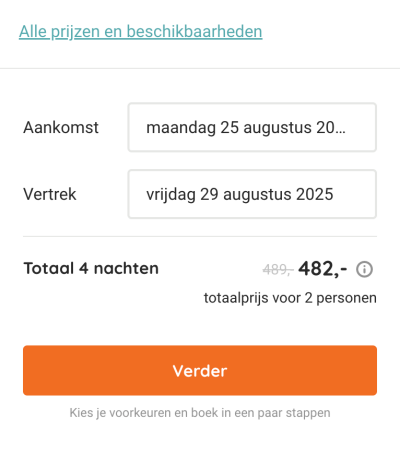
Task: Click the bold 482,- total price
Action: (323, 269)
